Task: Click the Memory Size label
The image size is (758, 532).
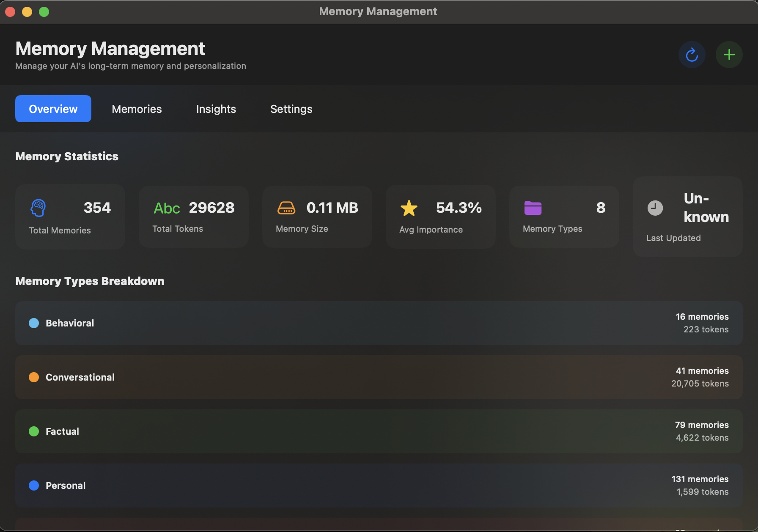Action: coord(302,229)
